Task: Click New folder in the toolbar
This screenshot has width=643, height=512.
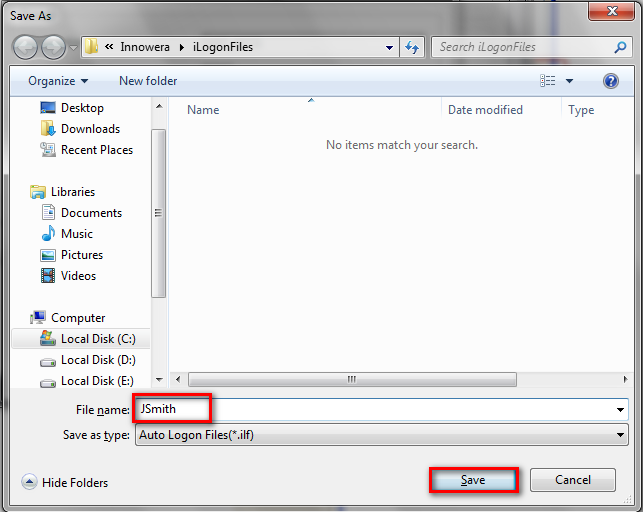Action: pyautogui.click(x=148, y=81)
